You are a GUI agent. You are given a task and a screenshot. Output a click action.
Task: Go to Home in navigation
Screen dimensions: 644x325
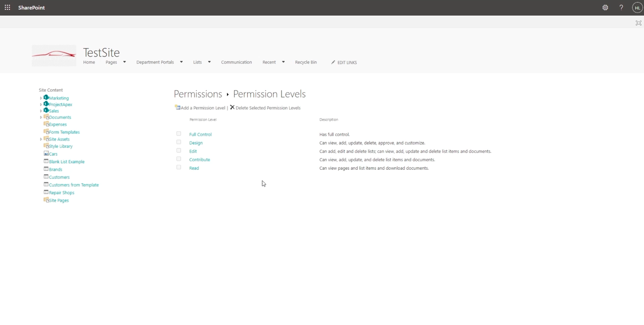(89, 62)
